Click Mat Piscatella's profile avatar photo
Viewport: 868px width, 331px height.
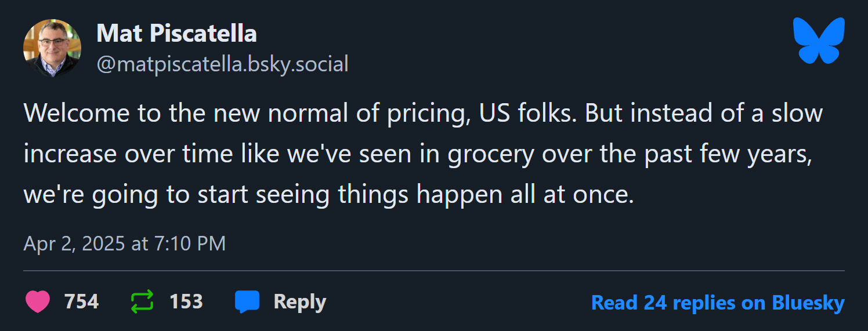tap(52, 48)
